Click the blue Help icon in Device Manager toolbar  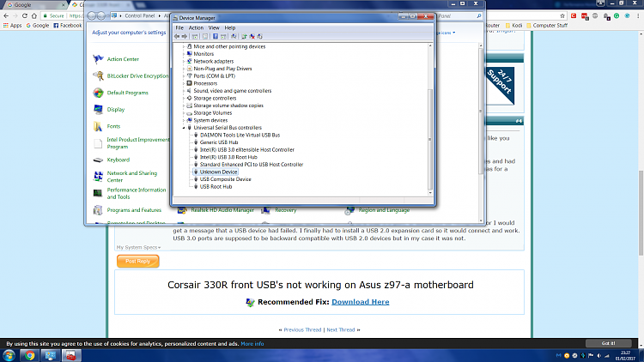click(x=216, y=37)
